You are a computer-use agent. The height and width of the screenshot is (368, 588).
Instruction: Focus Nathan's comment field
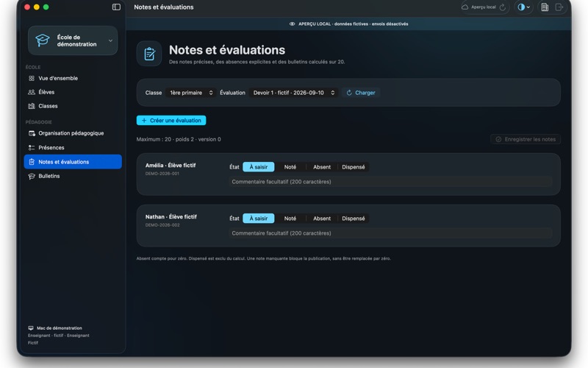click(x=390, y=233)
